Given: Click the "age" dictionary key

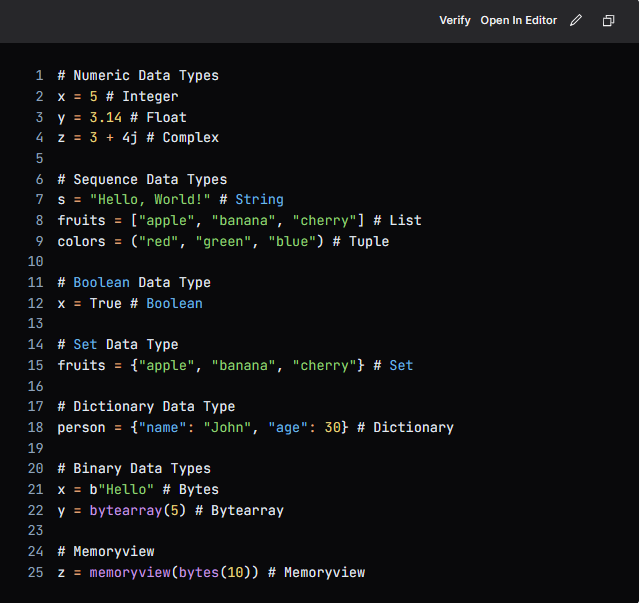Looking at the screenshot, I should point(288,428).
